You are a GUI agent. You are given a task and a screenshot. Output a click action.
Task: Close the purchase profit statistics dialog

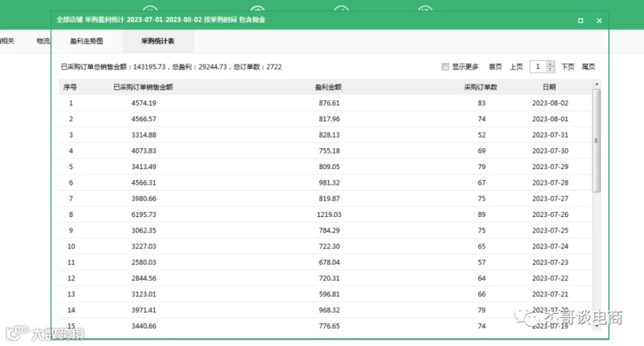pyautogui.click(x=599, y=21)
